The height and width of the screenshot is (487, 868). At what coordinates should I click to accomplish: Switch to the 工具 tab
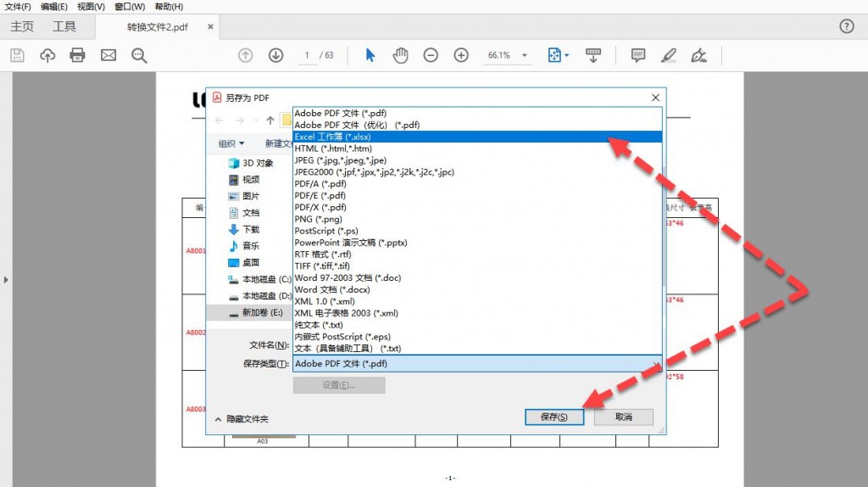click(64, 26)
